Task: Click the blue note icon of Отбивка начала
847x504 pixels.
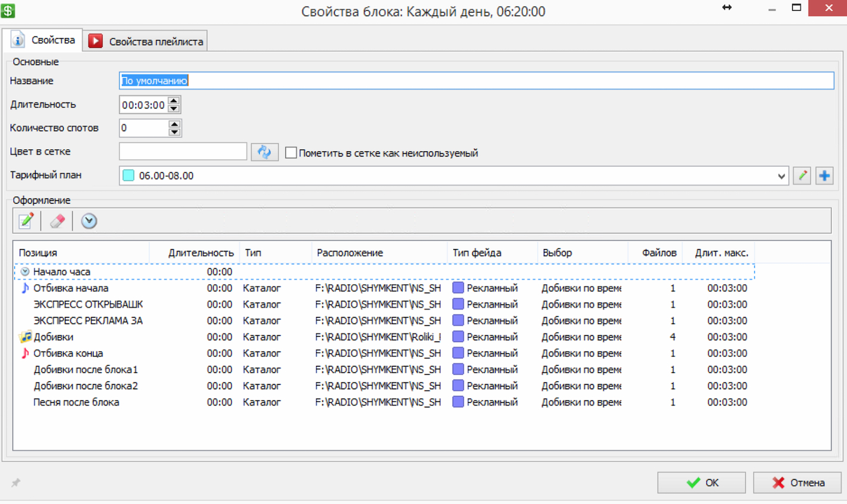Action: pos(25,288)
